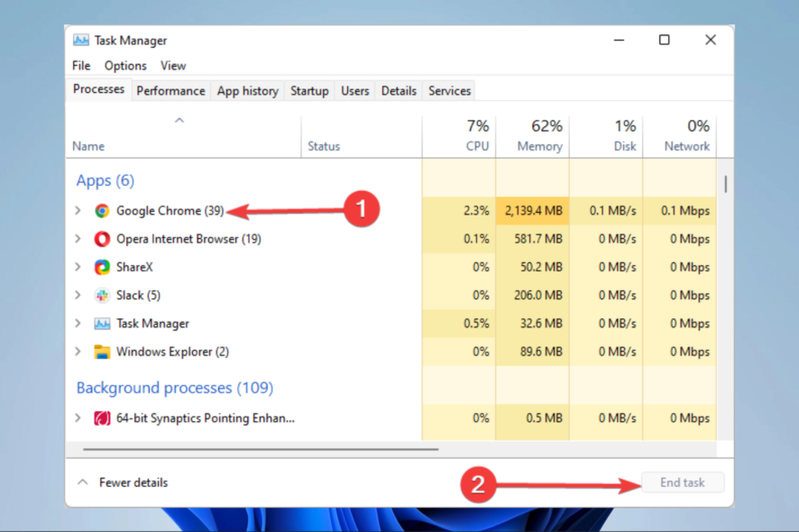Click Task Manager's 32.6 MB memory cell
The height and width of the screenshot is (532, 799).
[532, 324]
